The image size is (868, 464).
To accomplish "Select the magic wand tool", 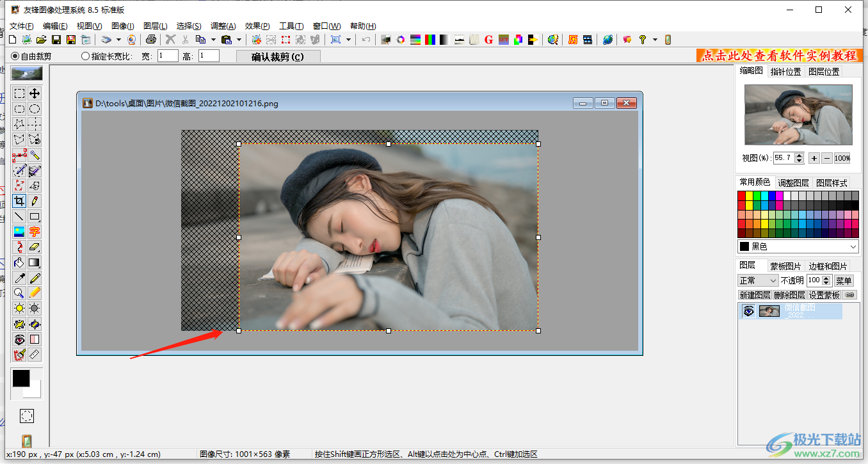I will (35, 155).
